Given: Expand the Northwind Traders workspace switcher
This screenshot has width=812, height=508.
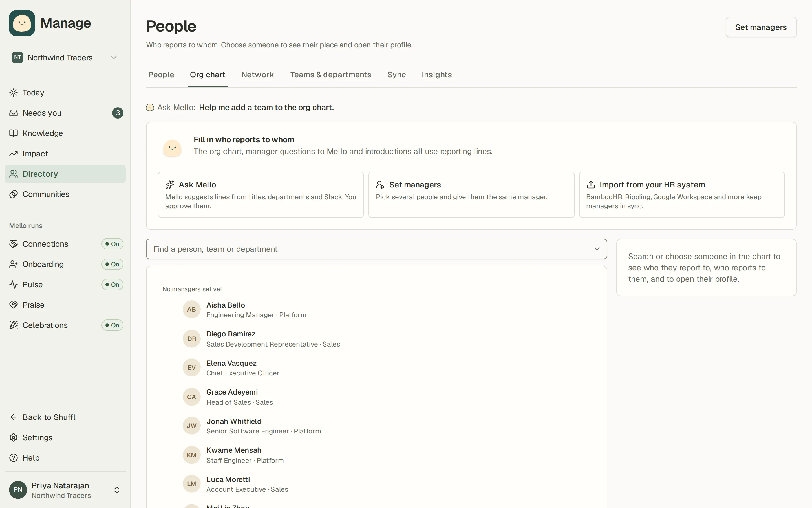Looking at the screenshot, I should (x=65, y=58).
